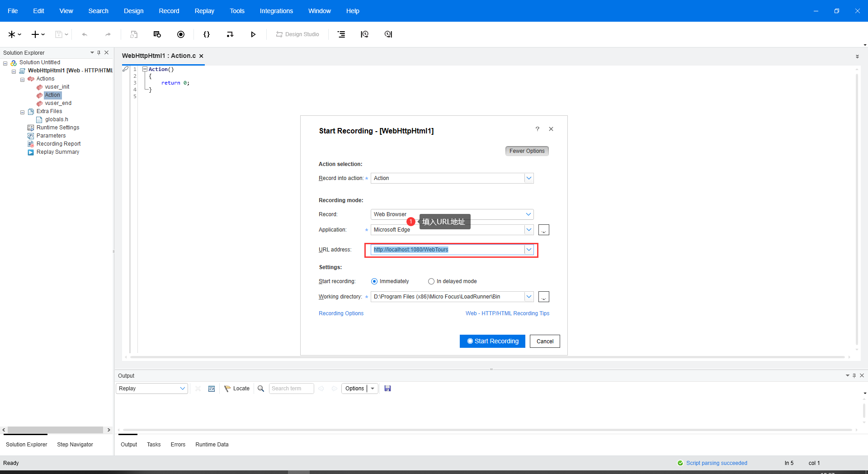The width and height of the screenshot is (868, 474).
Task: Click Locate in the Output pane
Action: click(237, 389)
